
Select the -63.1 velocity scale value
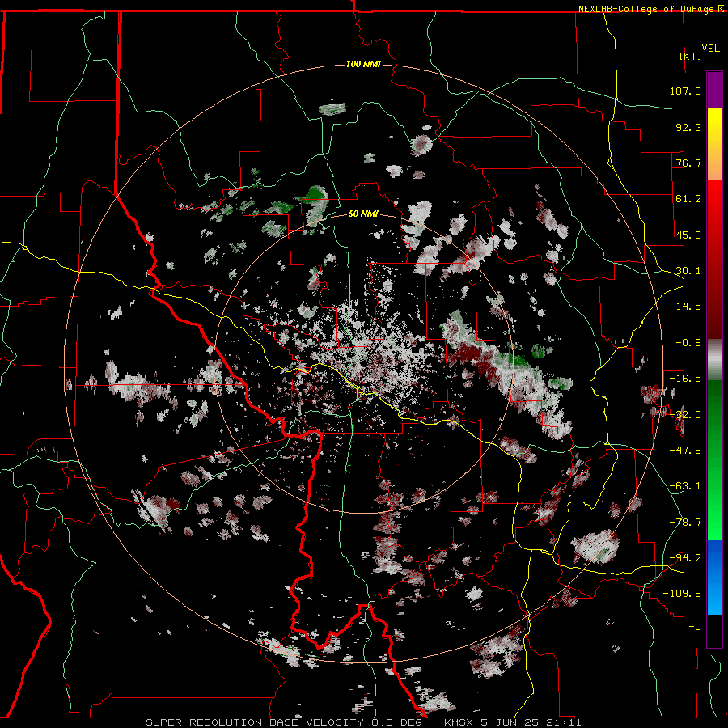coord(685,486)
